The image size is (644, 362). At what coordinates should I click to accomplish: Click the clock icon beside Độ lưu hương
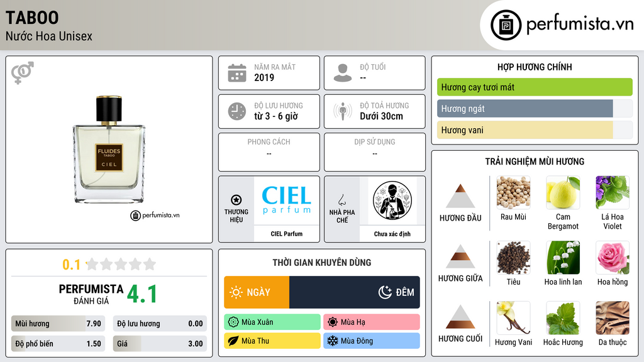click(237, 111)
